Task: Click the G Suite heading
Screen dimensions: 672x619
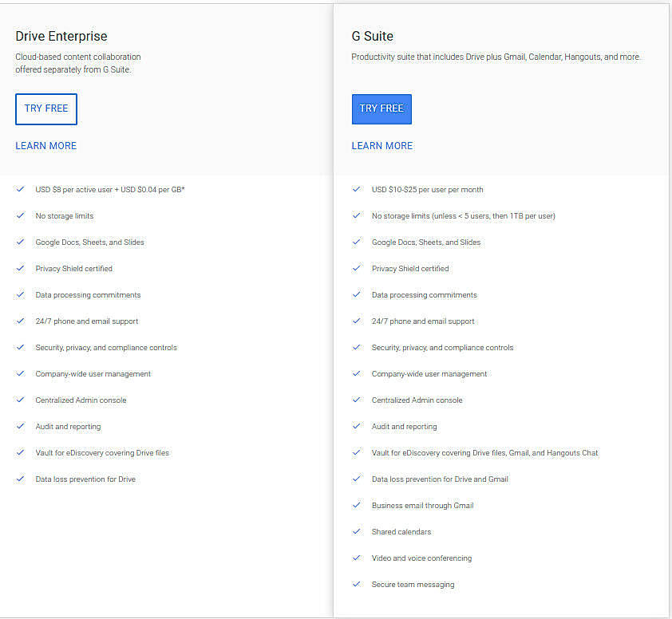Action: [373, 36]
